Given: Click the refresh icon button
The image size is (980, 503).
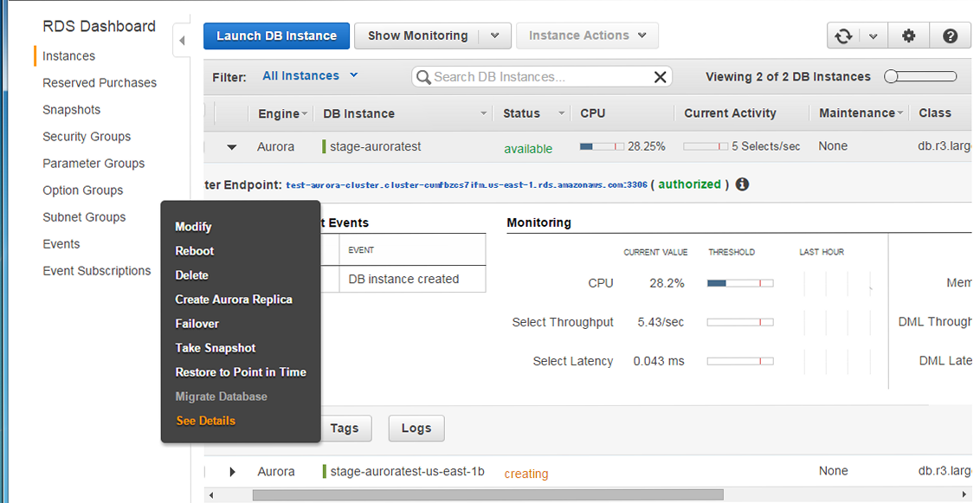Looking at the screenshot, I should pyautogui.click(x=843, y=36).
